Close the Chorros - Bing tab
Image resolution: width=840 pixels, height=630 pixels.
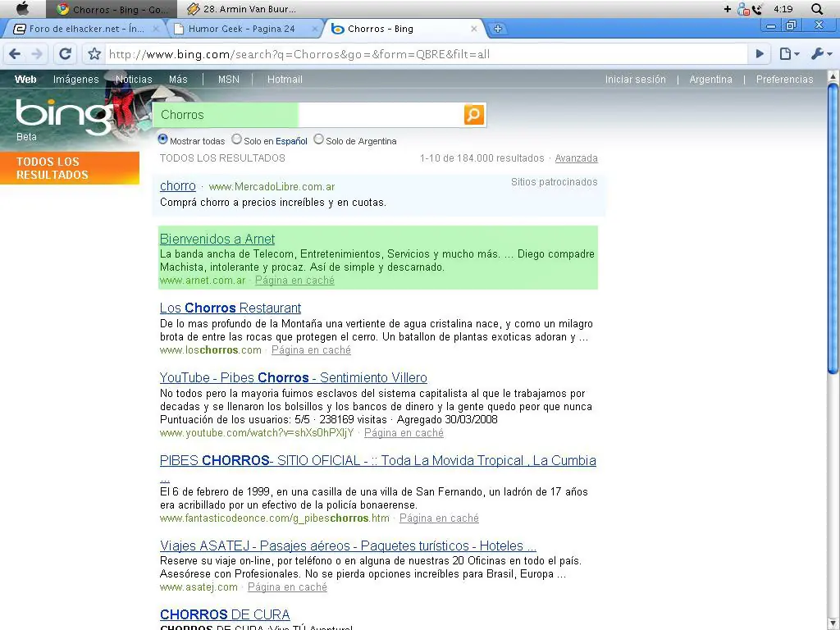[473, 29]
